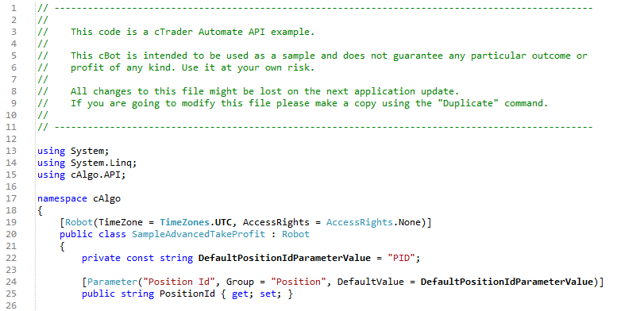Click 'DefaultPositionIdParameterValue' on line 22
Screen dimensions: 644x311
coord(284,258)
